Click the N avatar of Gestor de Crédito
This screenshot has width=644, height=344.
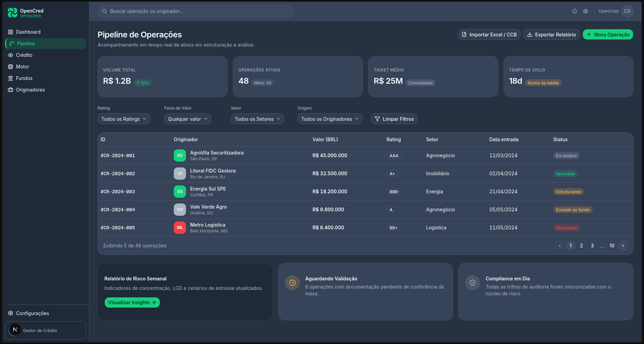point(15,330)
